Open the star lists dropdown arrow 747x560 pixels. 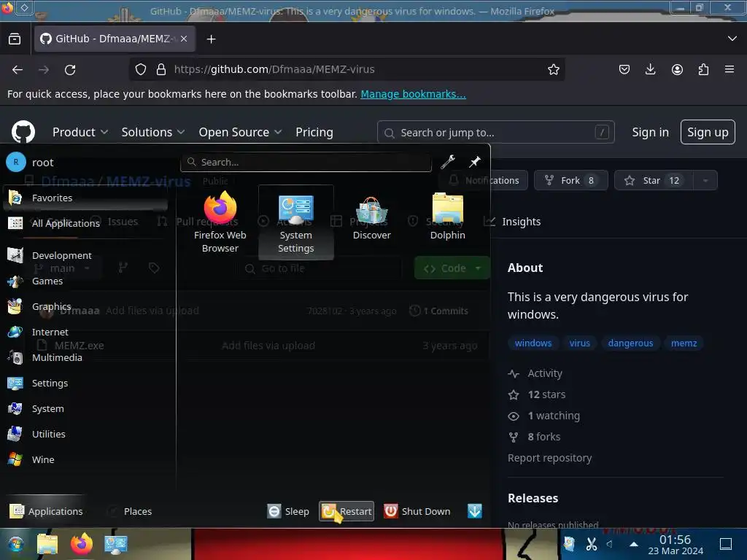(705, 181)
